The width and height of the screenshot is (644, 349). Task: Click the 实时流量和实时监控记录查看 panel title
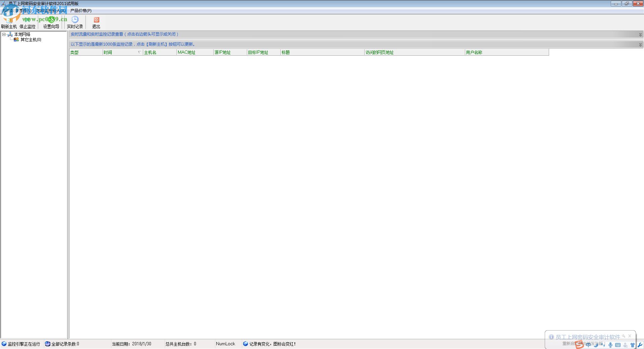pyautogui.click(x=124, y=34)
